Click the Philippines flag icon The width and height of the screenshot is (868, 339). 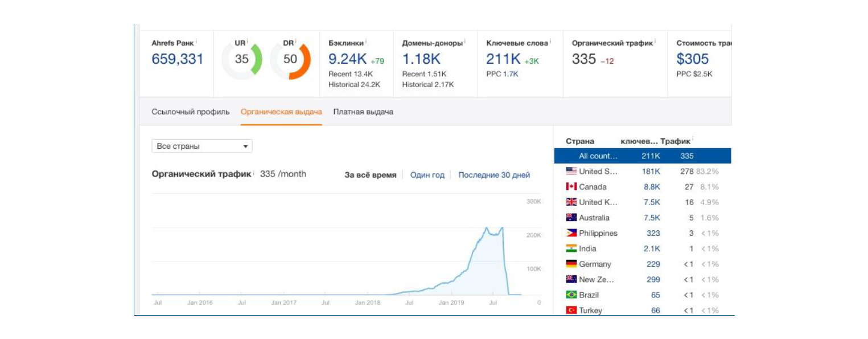571,233
